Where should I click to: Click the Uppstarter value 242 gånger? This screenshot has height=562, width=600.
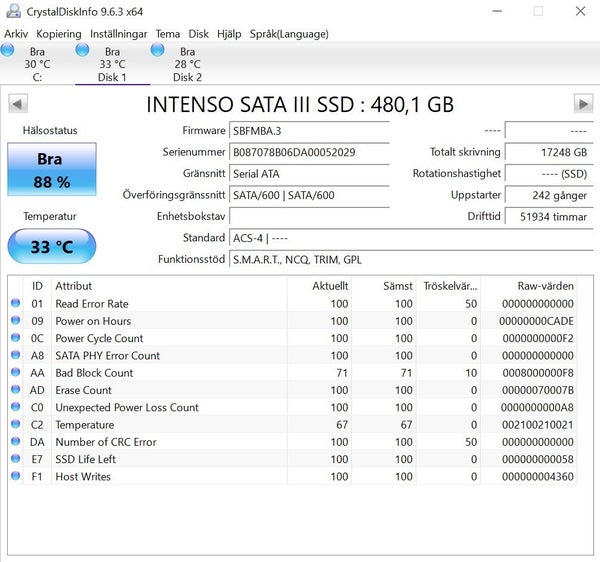(x=549, y=195)
